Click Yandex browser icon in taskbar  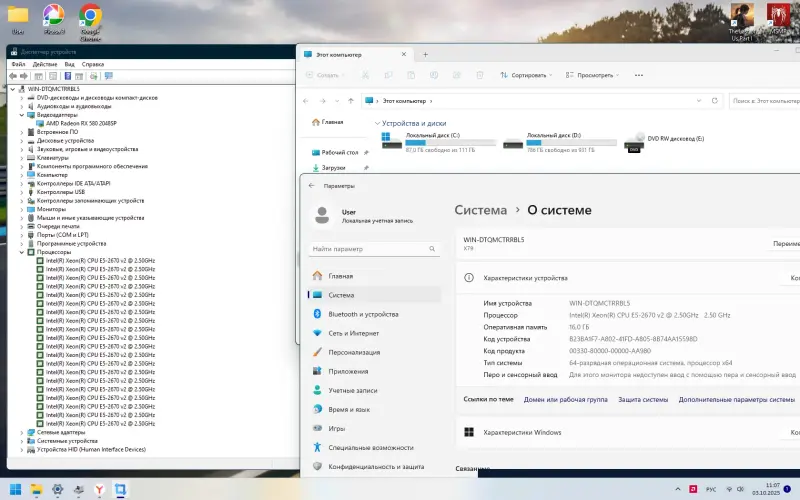[x=99, y=489]
